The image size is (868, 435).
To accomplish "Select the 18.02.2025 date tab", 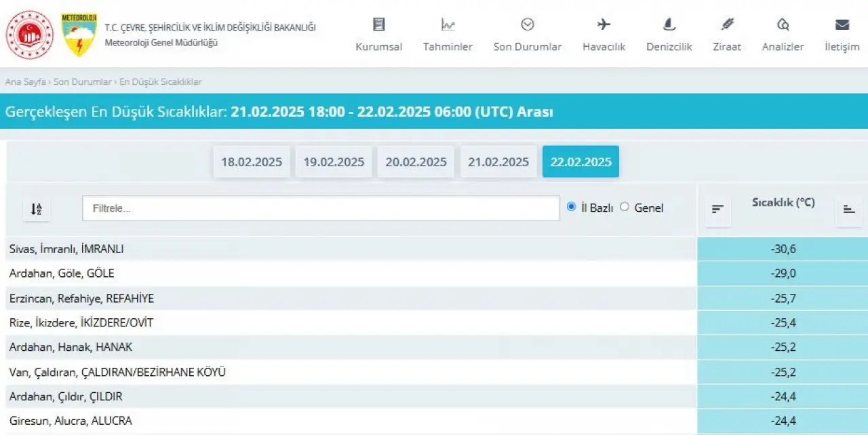I will tap(252, 162).
